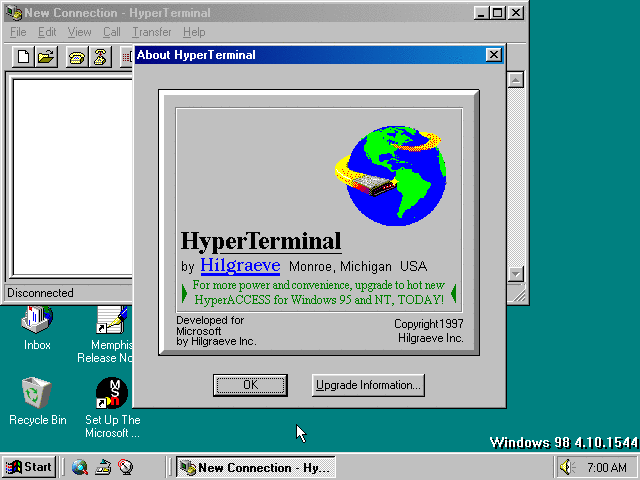
Task: Select the Inbox desktop icon
Action: pyautogui.click(x=37, y=329)
